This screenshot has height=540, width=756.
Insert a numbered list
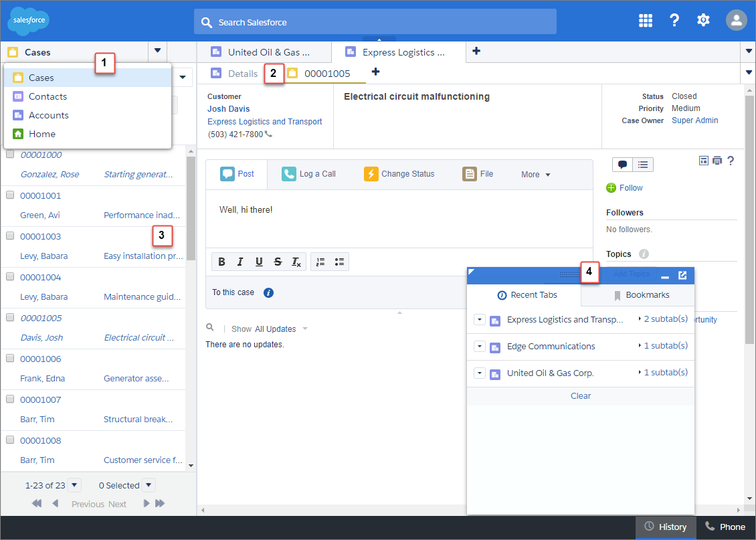pos(320,262)
